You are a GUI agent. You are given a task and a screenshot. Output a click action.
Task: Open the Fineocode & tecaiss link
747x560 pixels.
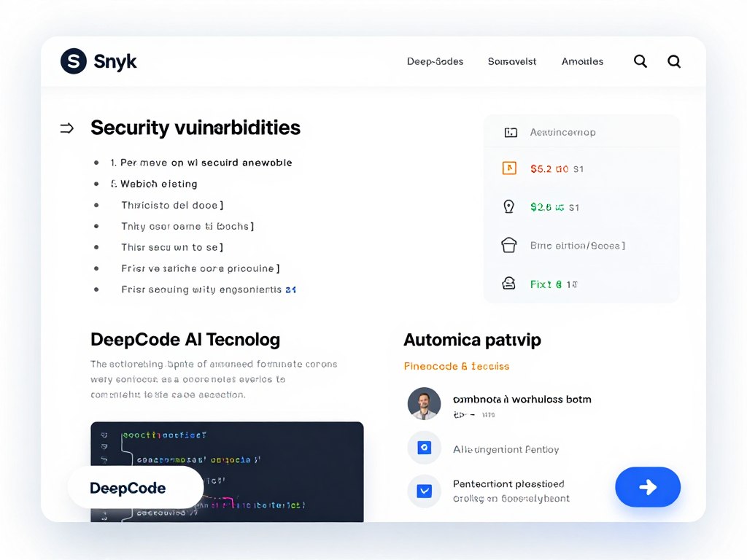point(456,366)
